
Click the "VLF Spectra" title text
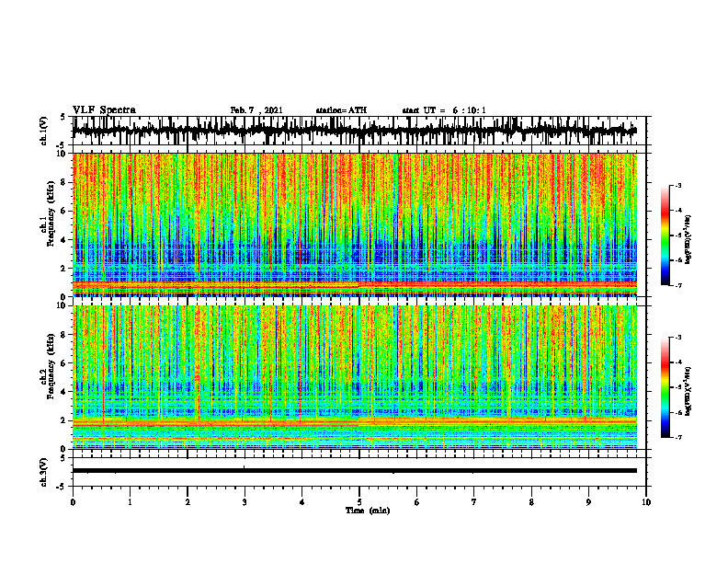click(104, 110)
